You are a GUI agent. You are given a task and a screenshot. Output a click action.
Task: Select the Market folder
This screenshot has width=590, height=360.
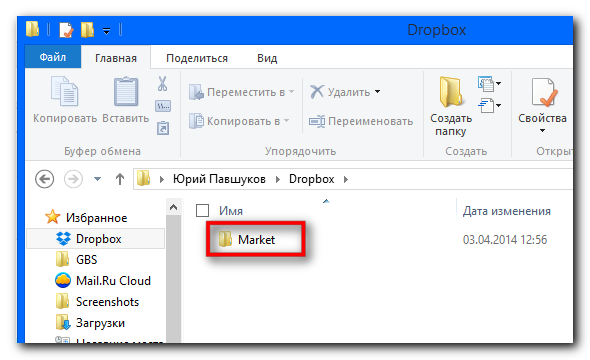(256, 240)
